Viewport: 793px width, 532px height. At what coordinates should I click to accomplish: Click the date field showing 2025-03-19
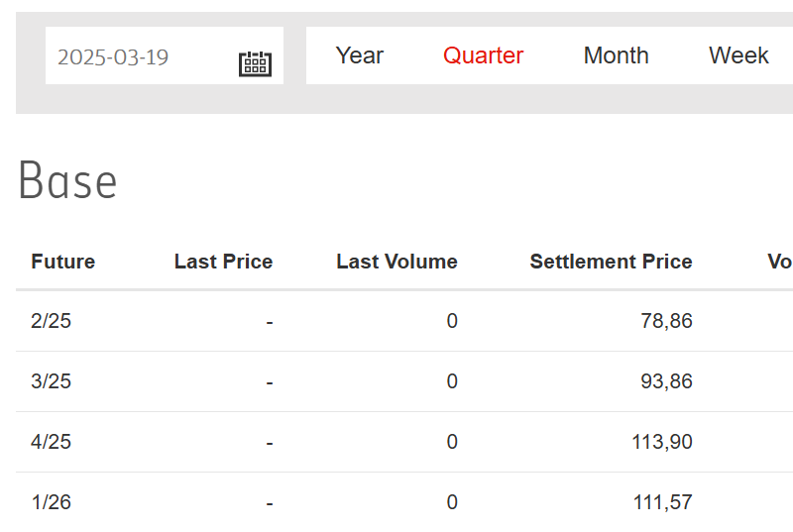(x=165, y=55)
